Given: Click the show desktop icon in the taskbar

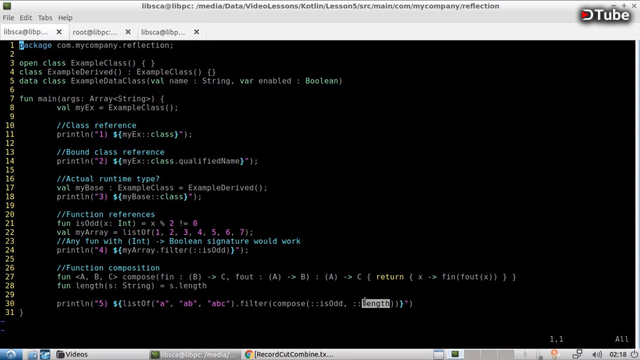Looking at the screenshot, I should (438, 354).
